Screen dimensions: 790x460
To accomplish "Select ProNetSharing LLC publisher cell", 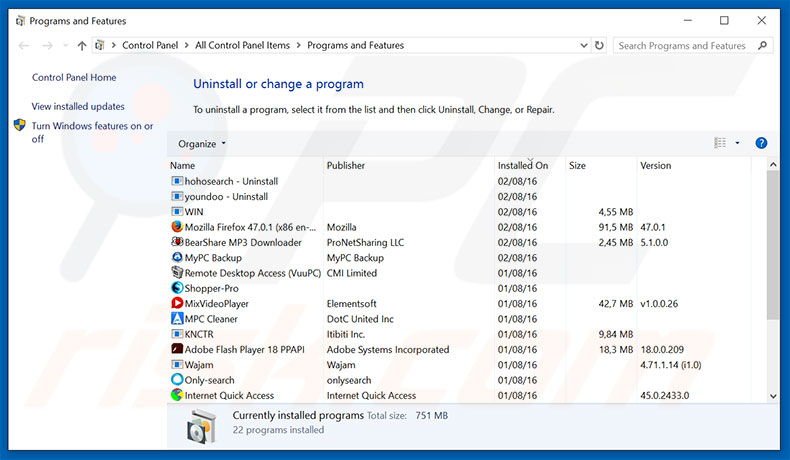I will point(365,242).
